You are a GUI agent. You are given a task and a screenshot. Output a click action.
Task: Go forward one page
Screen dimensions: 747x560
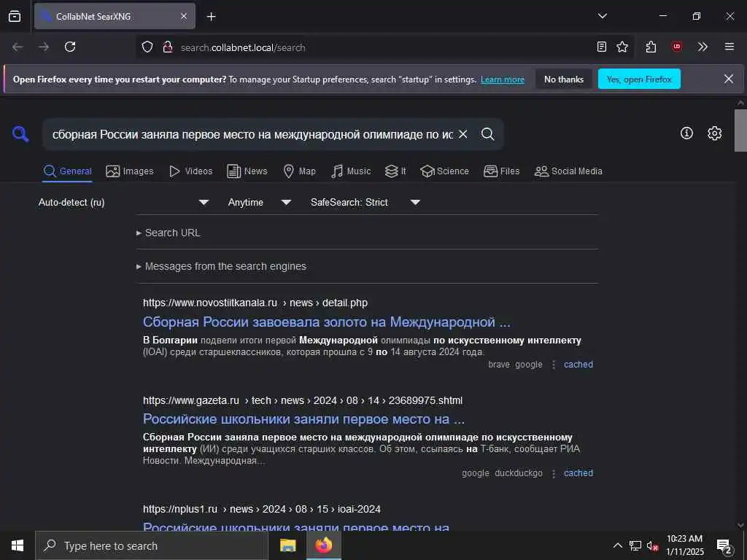coord(44,47)
